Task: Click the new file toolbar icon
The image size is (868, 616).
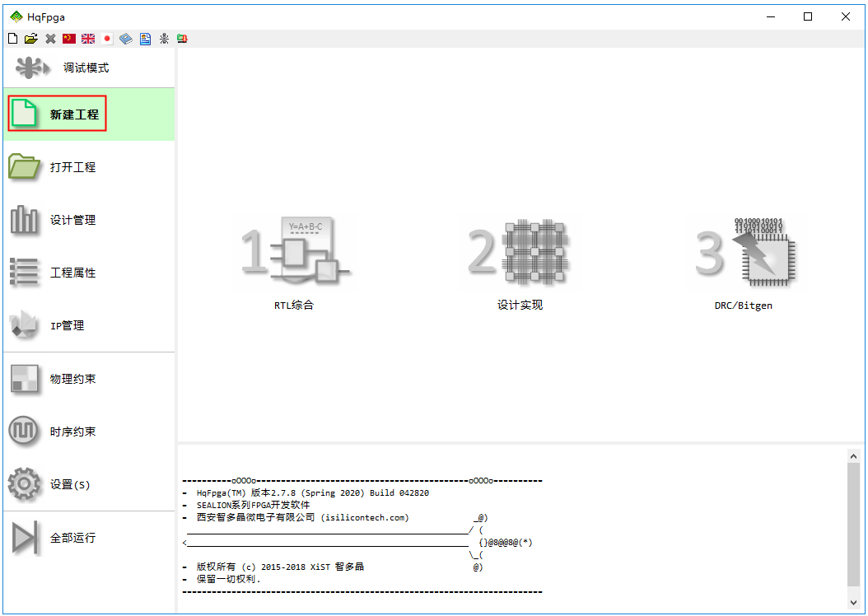Action: 12,39
